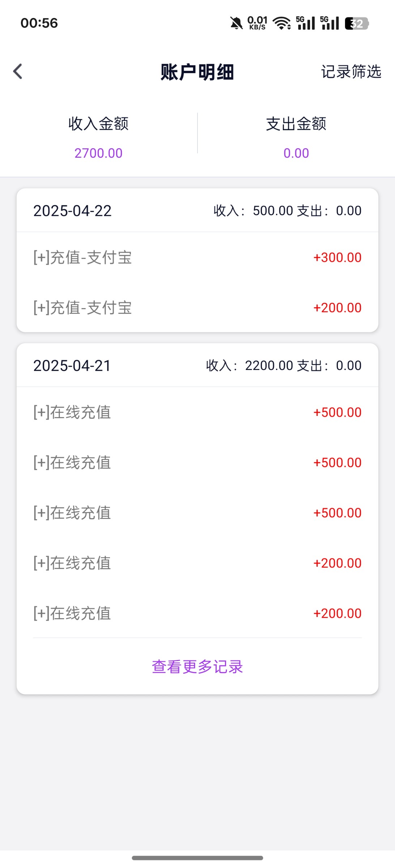Tap the battery level indicator
The width and height of the screenshot is (395, 868).
(x=356, y=24)
